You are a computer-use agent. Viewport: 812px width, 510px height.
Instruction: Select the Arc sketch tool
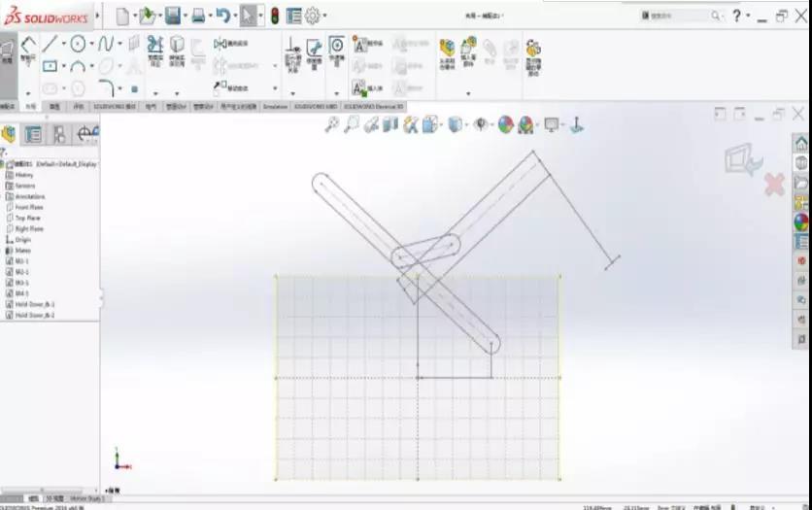pyautogui.click(x=79, y=66)
